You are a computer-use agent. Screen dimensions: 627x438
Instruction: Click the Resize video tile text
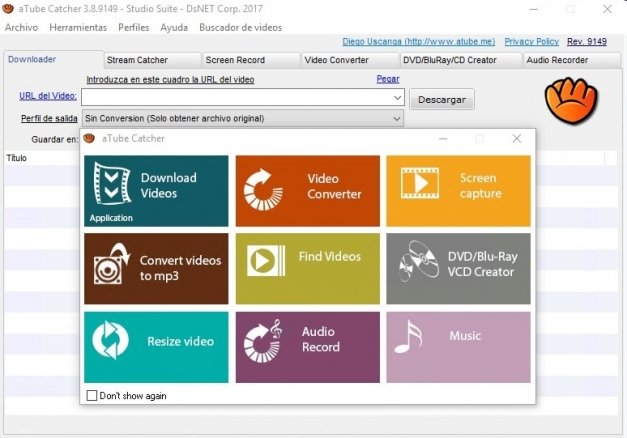(180, 341)
